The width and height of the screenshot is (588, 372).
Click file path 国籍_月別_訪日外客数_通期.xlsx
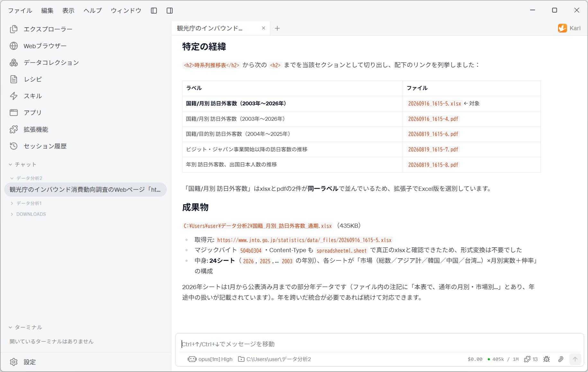pos(258,226)
